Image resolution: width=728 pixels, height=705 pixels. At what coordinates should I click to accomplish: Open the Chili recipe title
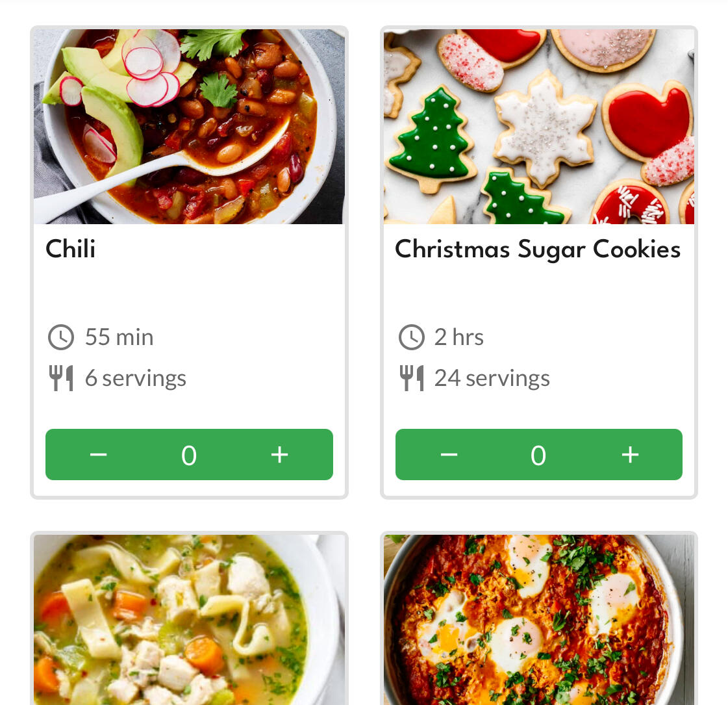tap(71, 250)
